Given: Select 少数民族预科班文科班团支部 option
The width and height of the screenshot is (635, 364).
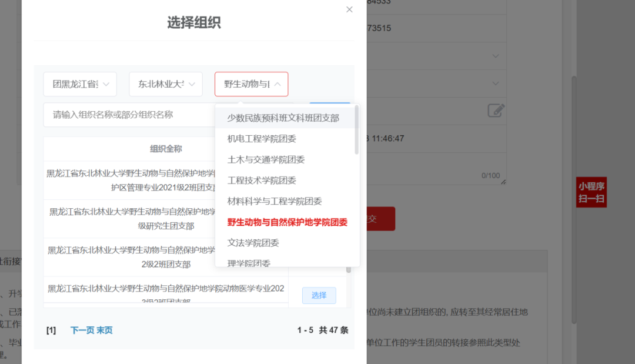Looking at the screenshot, I should [283, 118].
